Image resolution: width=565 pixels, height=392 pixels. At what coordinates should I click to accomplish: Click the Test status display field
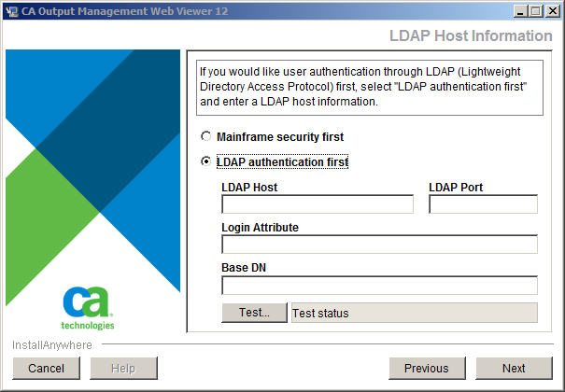pyautogui.click(x=414, y=313)
